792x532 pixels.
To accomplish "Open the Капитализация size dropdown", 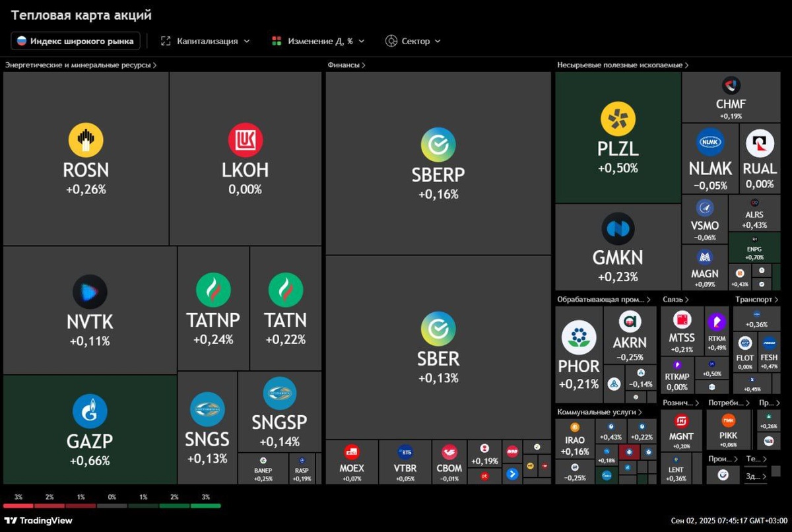I will point(205,41).
